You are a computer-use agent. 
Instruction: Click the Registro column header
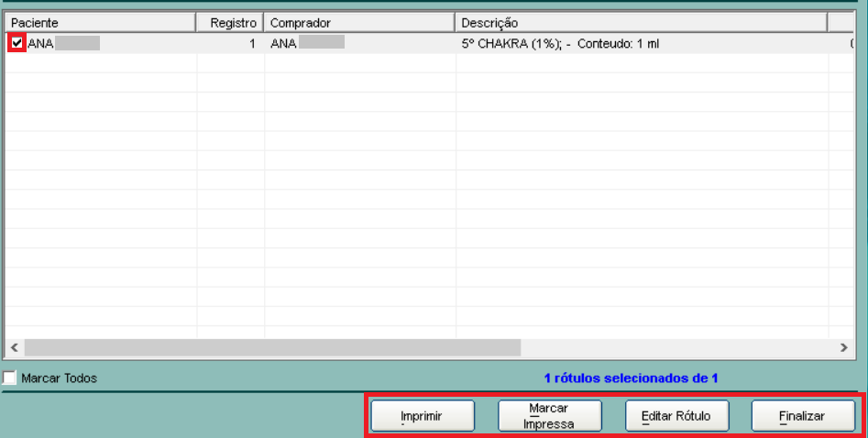(x=231, y=22)
